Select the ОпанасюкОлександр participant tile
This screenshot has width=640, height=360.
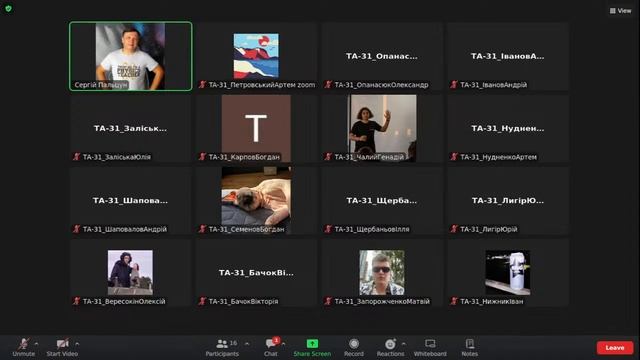pyautogui.click(x=382, y=56)
